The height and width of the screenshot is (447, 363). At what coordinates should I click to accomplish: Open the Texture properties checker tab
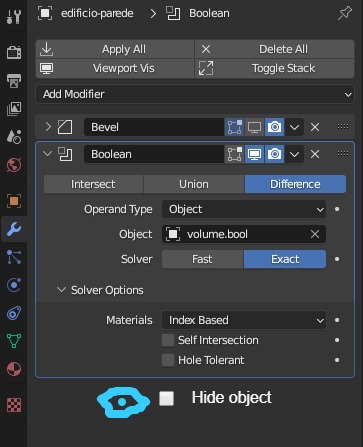point(14,405)
